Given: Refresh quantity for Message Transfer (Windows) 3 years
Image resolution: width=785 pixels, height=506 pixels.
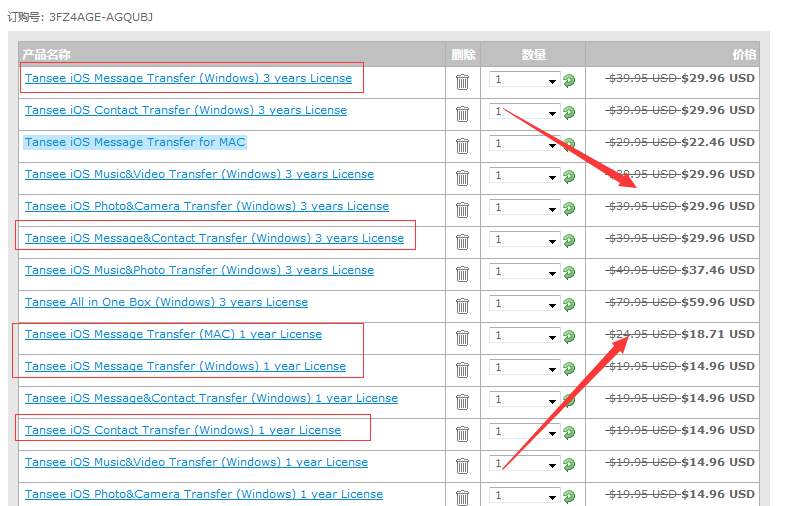Looking at the screenshot, I should [569, 80].
